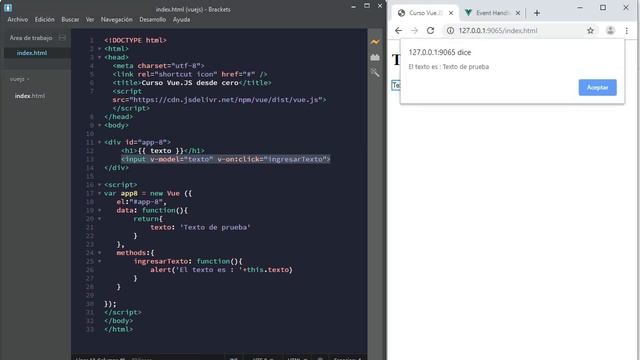Reload the page in Chrome
Viewport: 640px width, 360px height.
pyautogui.click(x=430, y=31)
